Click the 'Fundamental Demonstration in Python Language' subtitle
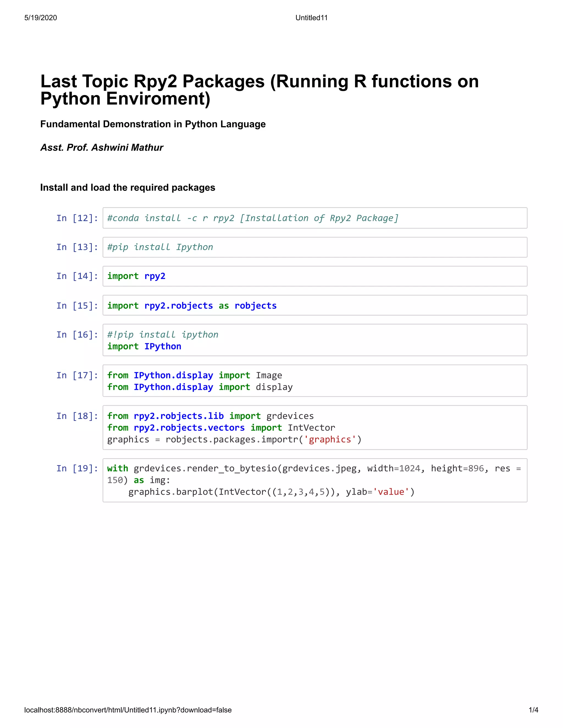The image size is (563, 728). click(x=153, y=124)
